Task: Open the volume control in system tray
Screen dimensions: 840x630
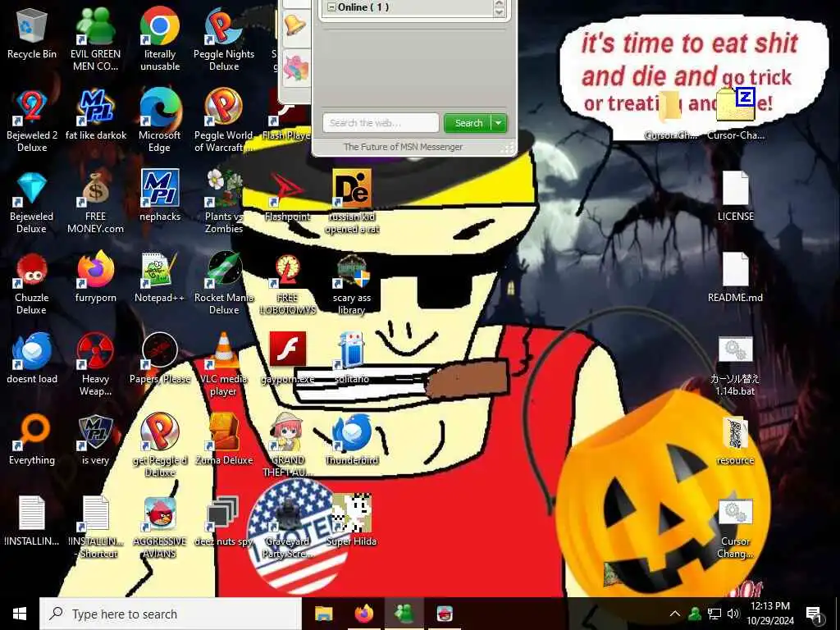Action: 733,614
